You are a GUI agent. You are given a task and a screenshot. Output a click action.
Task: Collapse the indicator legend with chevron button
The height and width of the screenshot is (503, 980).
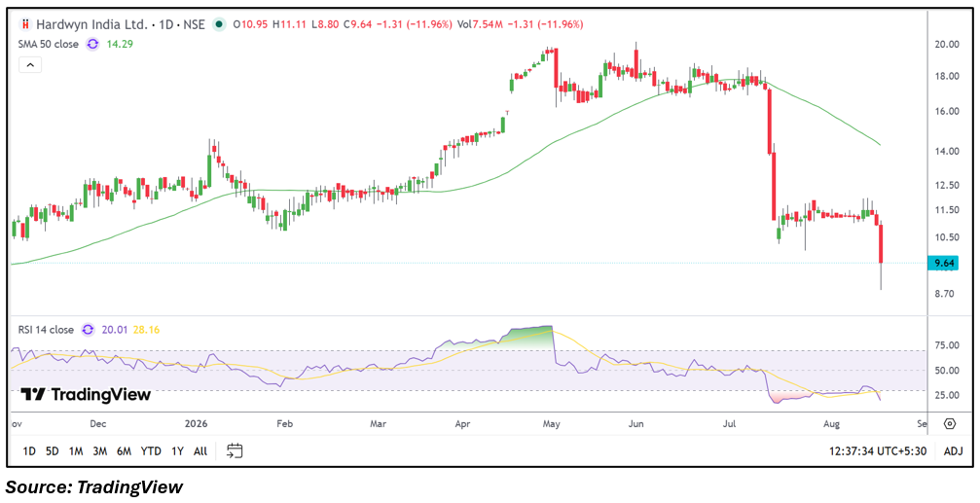click(30, 64)
